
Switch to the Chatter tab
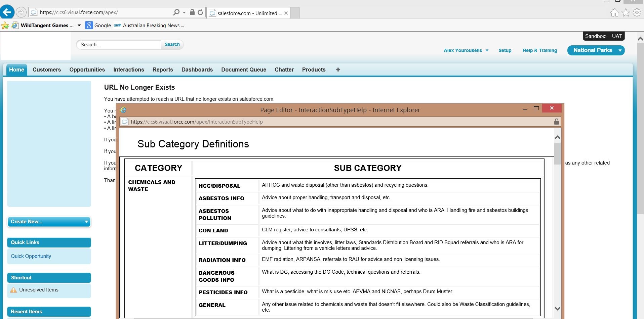(x=284, y=70)
